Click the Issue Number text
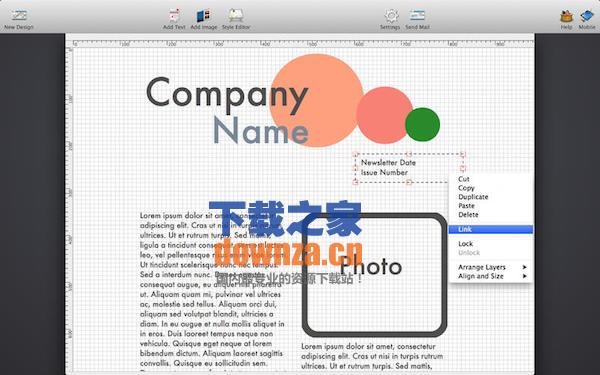Viewport: 600px width, 375px height. click(384, 173)
